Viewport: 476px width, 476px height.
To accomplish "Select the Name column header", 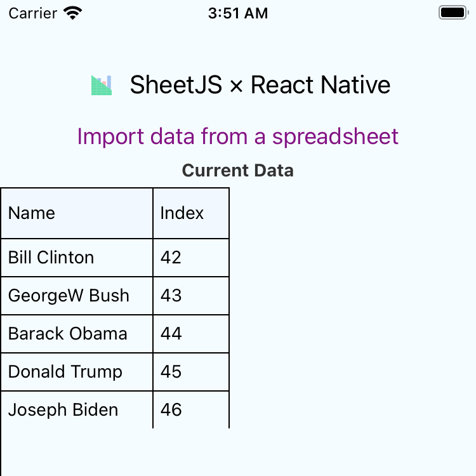I will click(x=77, y=213).
